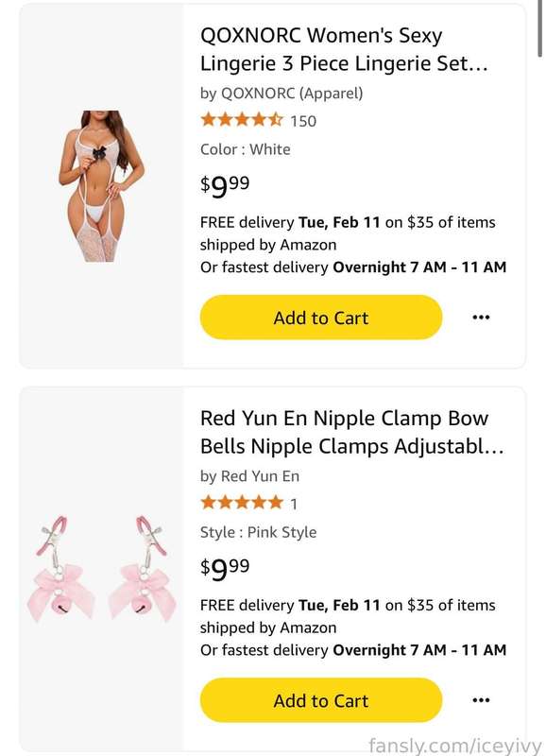This screenshot has height=756, width=546.
Task: Open the more options menu for the lingerie set
Action: click(x=481, y=318)
